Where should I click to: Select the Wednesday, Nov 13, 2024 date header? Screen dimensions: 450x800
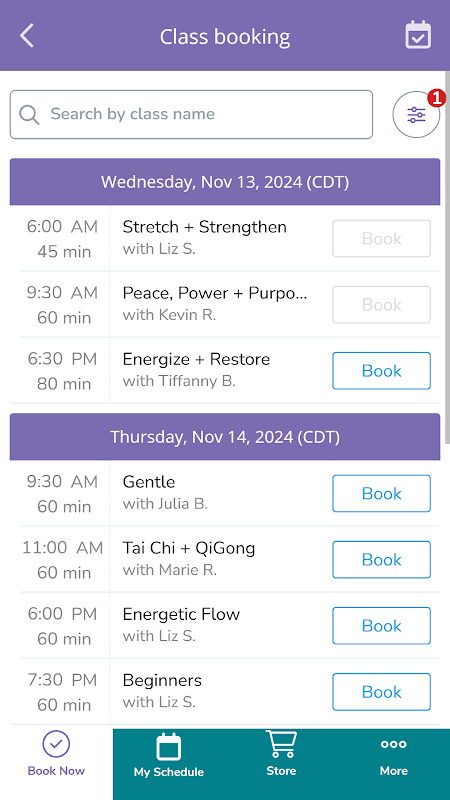click(225, 182)
